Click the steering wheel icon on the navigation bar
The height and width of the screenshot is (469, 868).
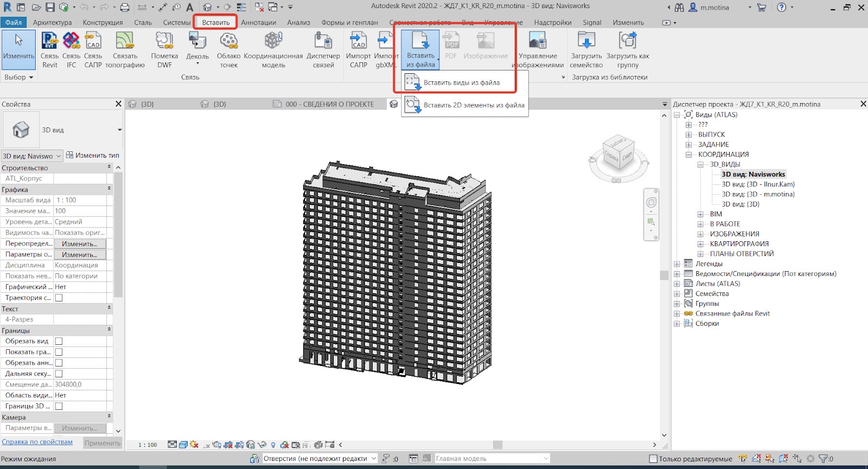(651, 202)
